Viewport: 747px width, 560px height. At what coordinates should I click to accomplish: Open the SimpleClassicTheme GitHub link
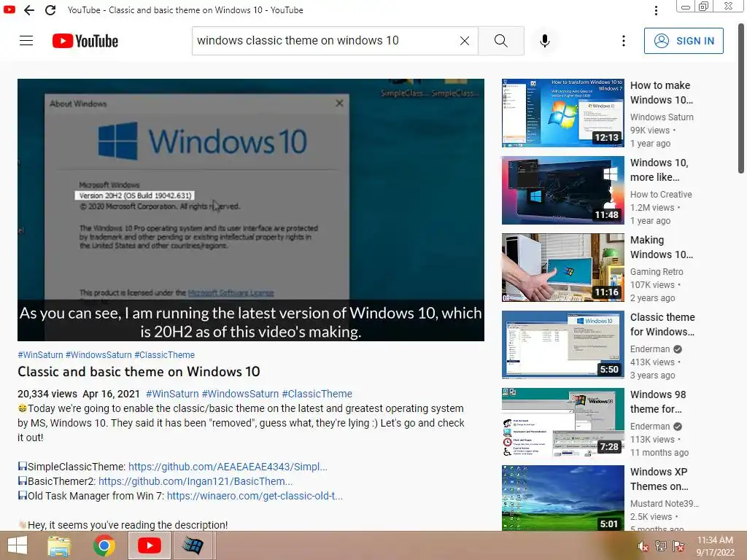pyautogui.click(x=228, y=467)
